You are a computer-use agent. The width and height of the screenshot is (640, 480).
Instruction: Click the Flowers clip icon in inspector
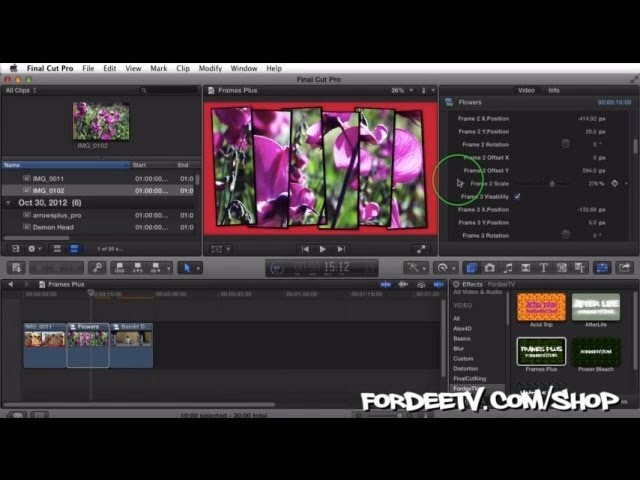coord(449,102)
